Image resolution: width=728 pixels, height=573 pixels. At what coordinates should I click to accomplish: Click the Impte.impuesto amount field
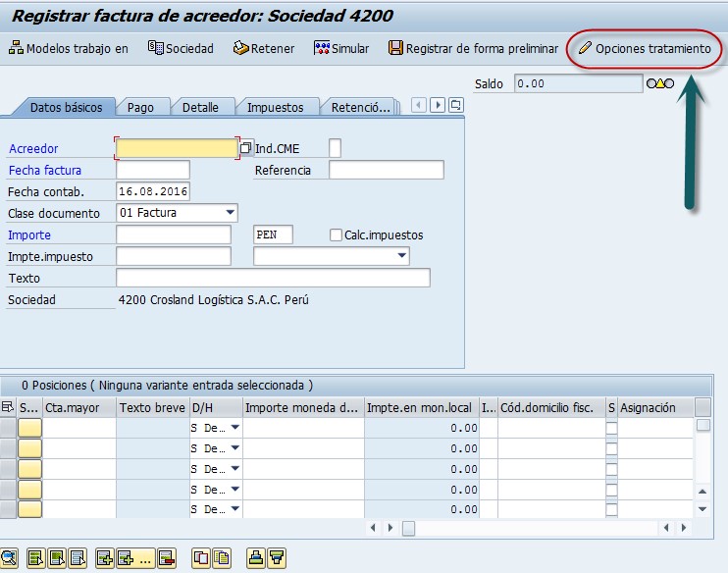pyautogui.click(x=174, y=256)
